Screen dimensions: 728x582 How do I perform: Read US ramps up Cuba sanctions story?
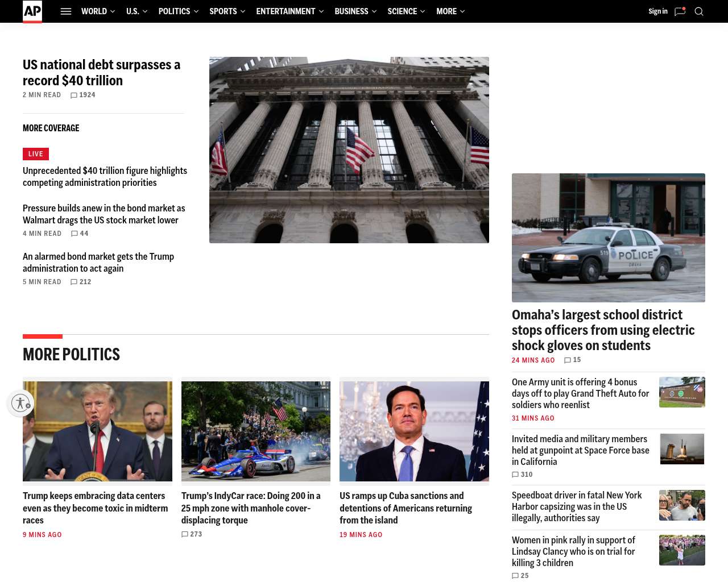(x=406, y=508)
